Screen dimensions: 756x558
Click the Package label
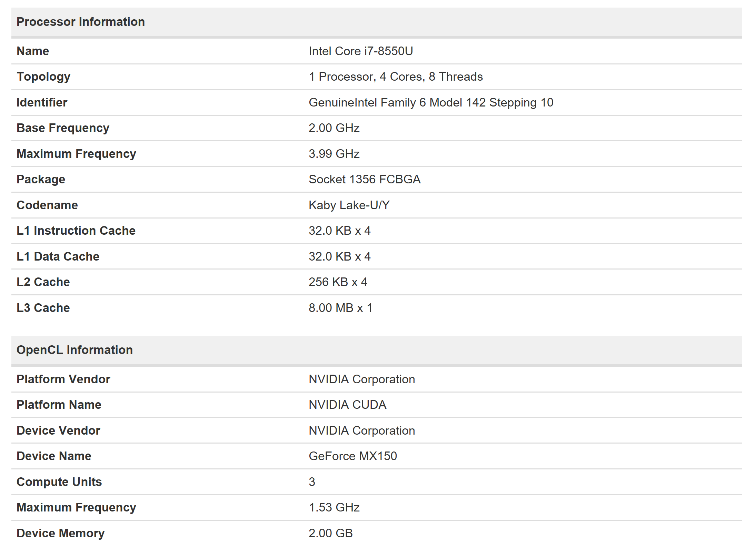[41, 179]
